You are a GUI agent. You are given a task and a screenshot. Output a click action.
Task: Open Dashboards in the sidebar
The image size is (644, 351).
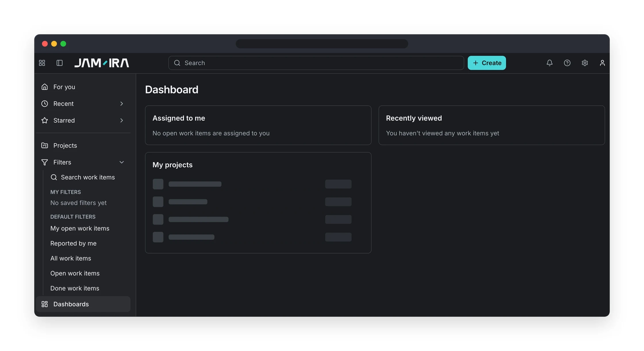(83, 304)
